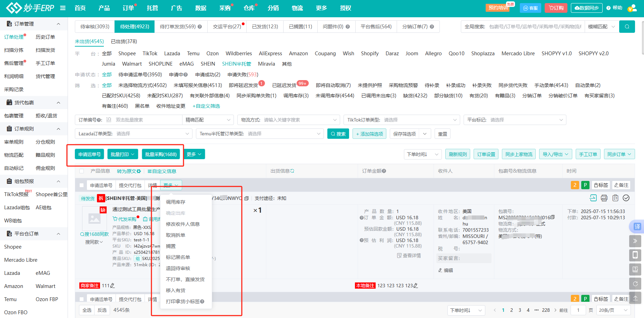Open the 批量打印 dropdown button
This screenshot has height=318, width=644.
point(122,154)
